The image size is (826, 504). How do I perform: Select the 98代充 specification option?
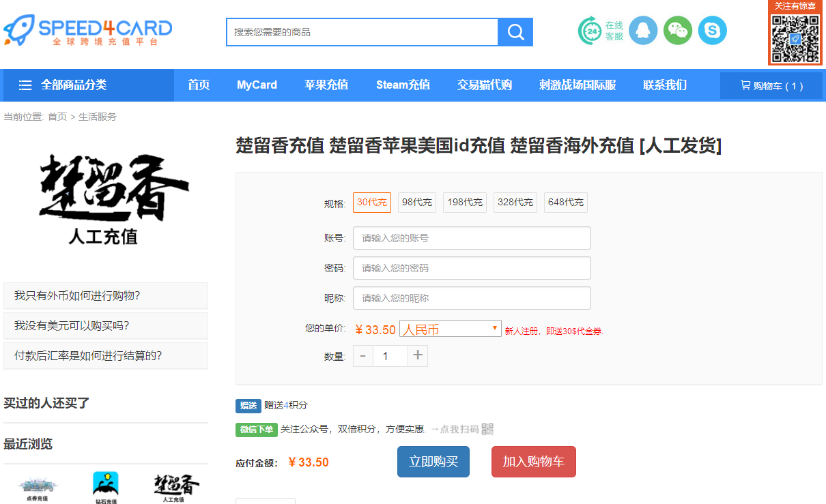coord(416,203)
